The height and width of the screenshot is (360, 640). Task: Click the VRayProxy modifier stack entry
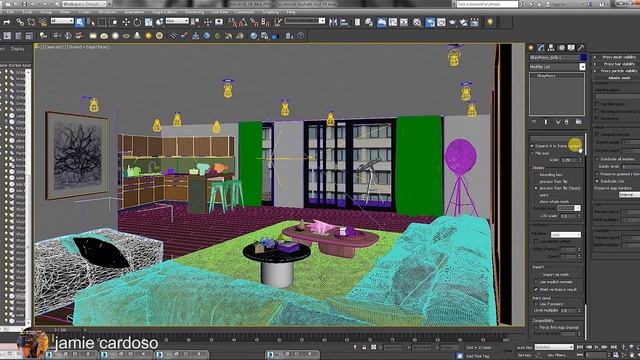546,76
